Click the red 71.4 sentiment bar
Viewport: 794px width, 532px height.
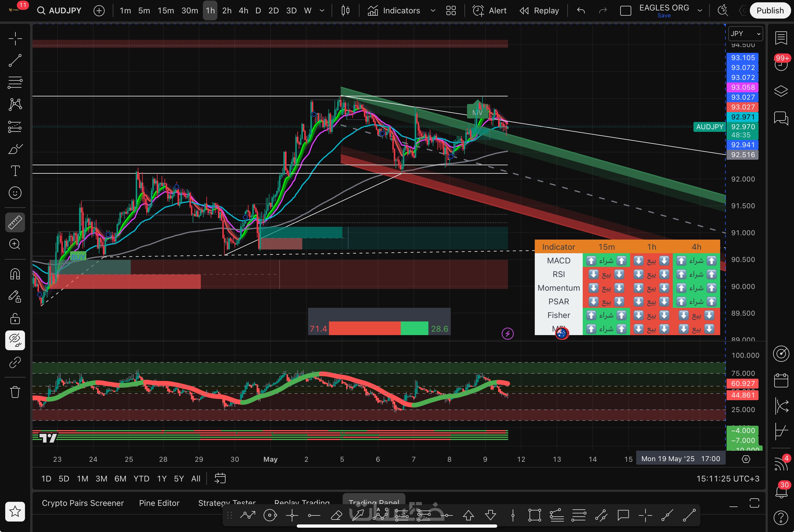point(364,328)
